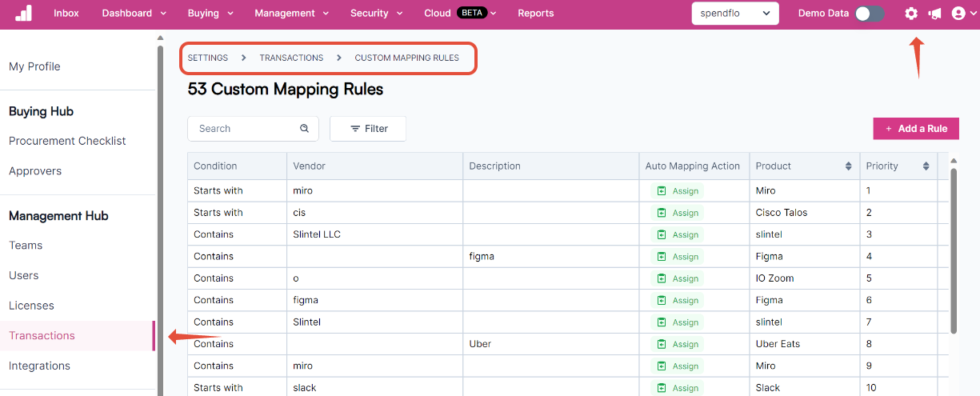Open the Approvers settings page

pyautogui.click(x=35, y=171)
